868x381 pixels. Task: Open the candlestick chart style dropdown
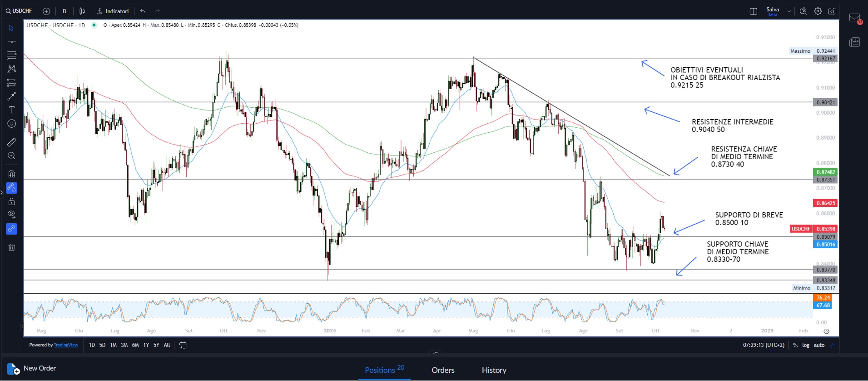click(x=82, y=11)
